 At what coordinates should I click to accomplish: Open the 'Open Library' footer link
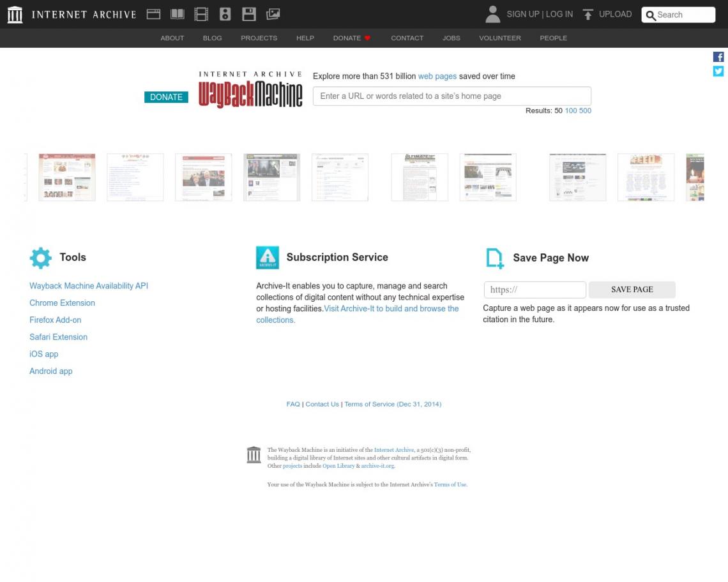click(x=338, y=466)
